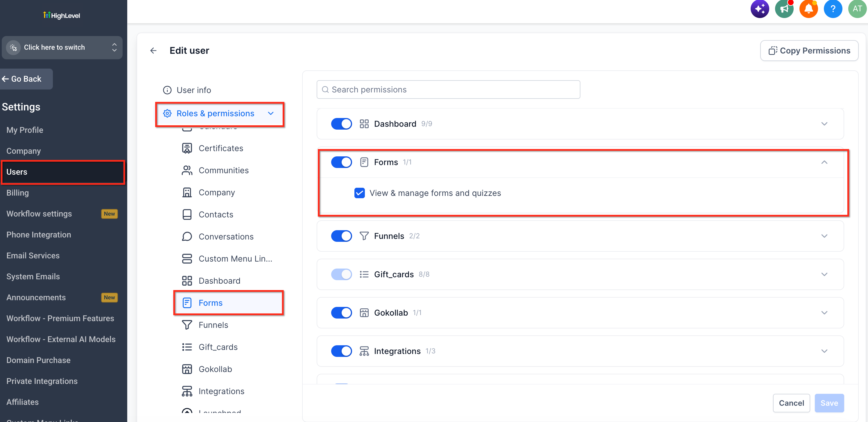
Task: Open the notifications bell icon
Action: [808, 8]
